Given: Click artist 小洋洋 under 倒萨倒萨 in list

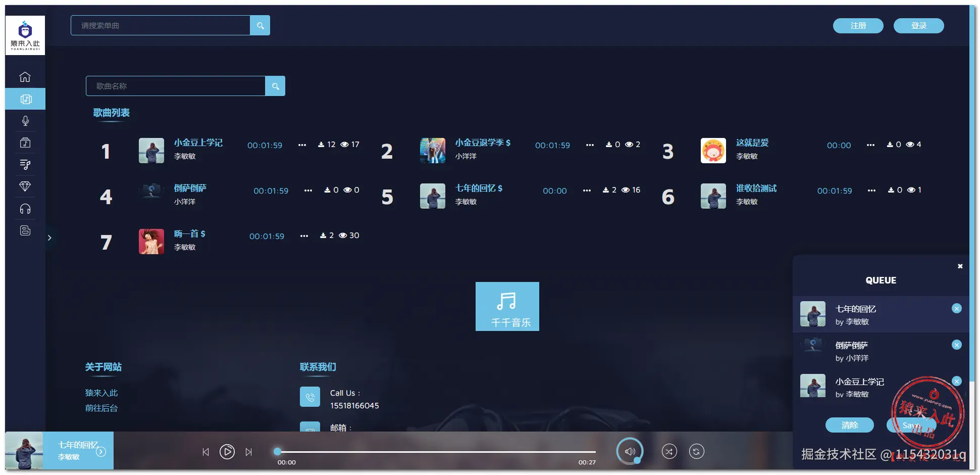Looking at the screenshot, I should pos(185,202).
